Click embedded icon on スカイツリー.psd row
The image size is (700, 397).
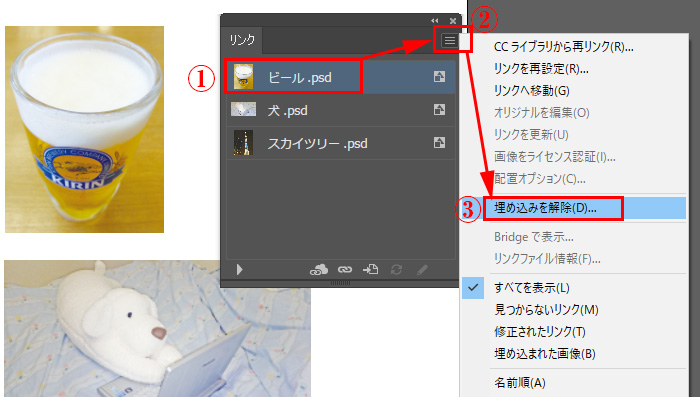(439, 142)
